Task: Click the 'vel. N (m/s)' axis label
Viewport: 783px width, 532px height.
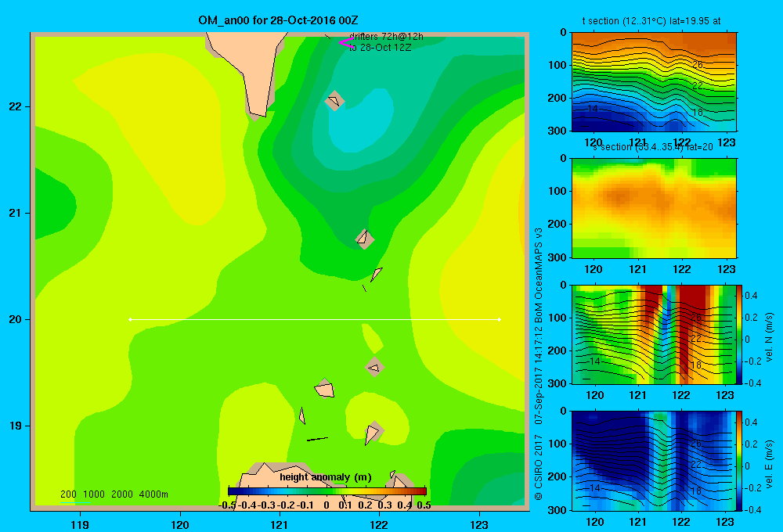Action: click(770, 337)
